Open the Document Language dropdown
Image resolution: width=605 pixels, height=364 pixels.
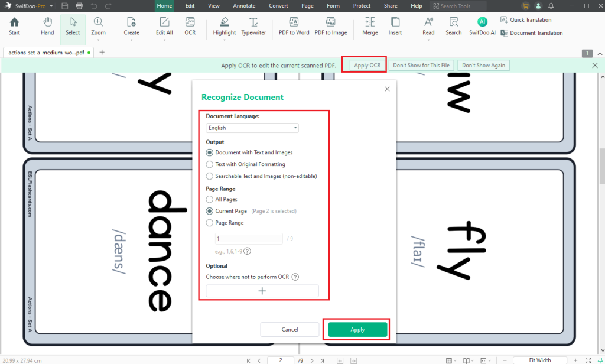click(252, 128)
